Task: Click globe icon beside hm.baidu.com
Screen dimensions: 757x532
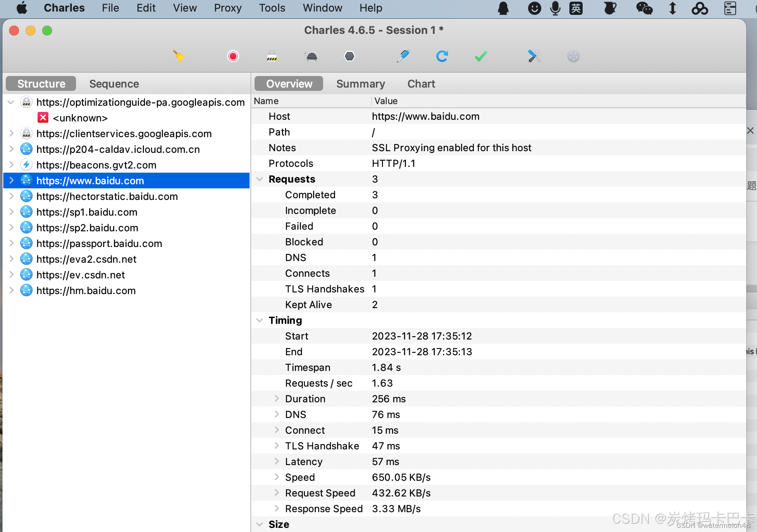Action: [26, 290]
